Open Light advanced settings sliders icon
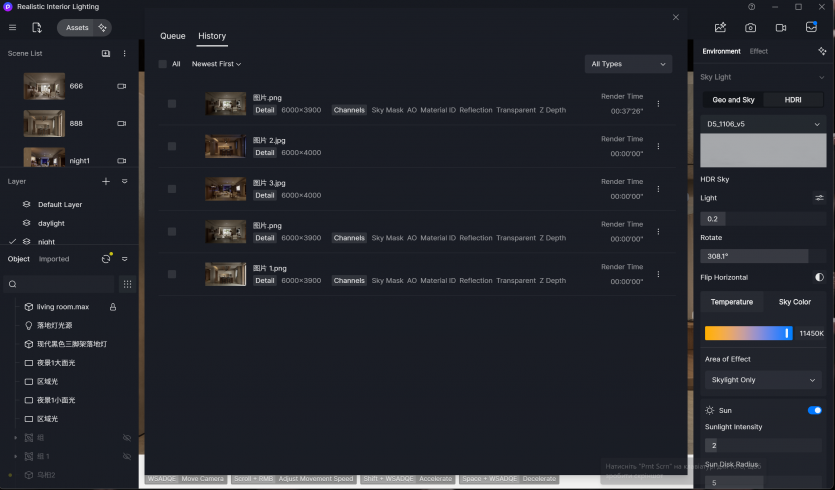835x490 pixels. point(819,198)
